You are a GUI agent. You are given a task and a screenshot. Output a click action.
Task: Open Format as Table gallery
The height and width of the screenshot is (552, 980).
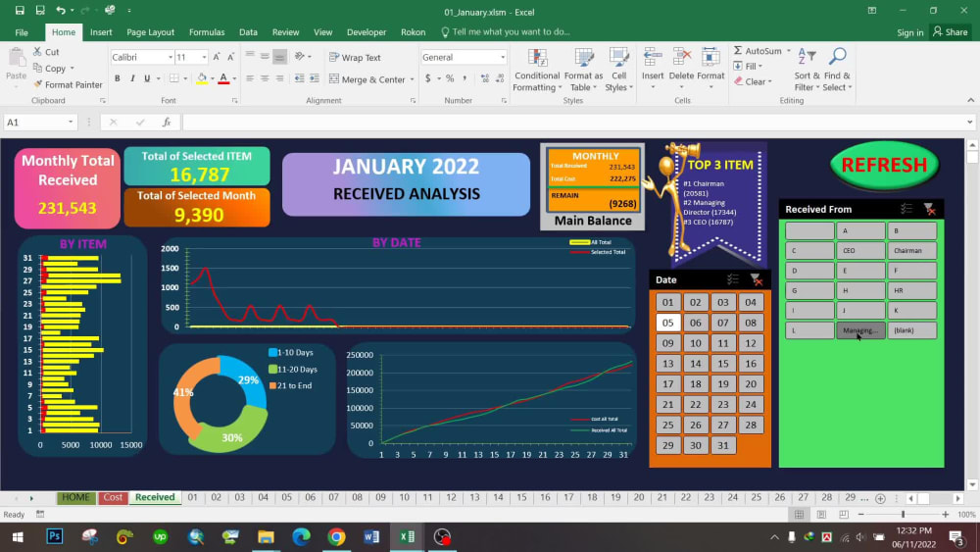coord(583,70)
